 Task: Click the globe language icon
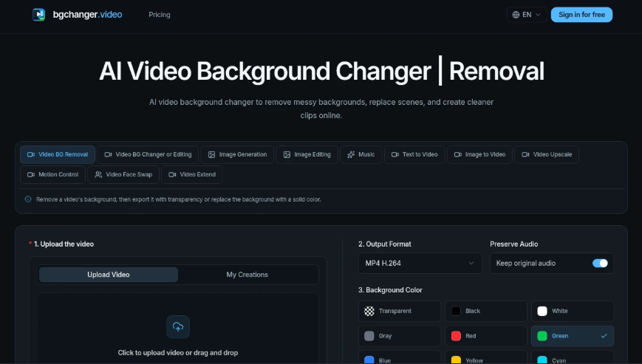[x=516, y=15]
